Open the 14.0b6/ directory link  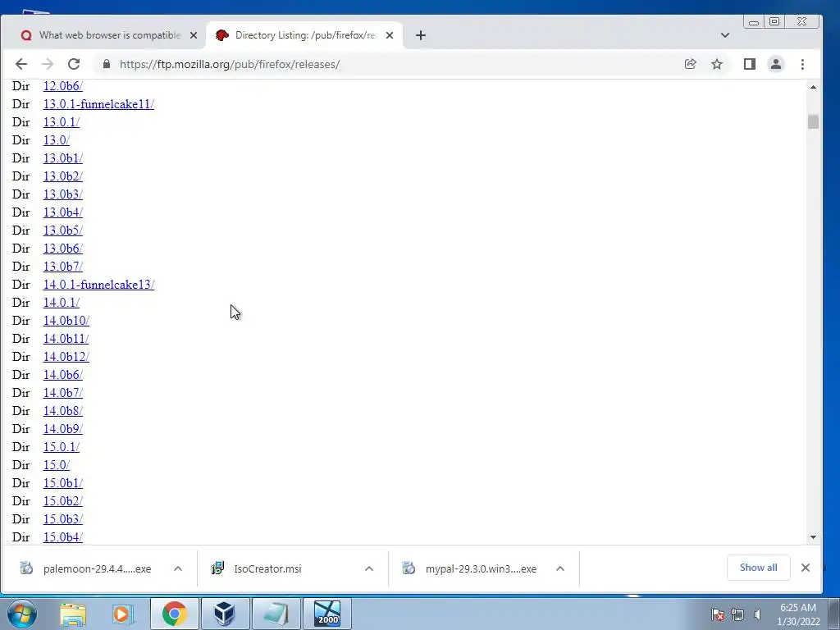coord(62,374)
